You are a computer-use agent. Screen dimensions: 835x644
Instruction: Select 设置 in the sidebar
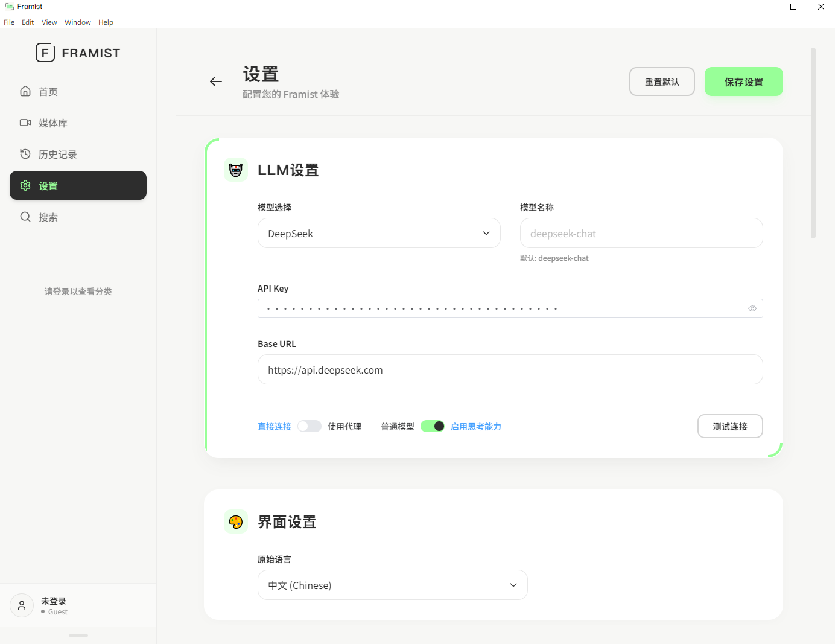[78, 185]
